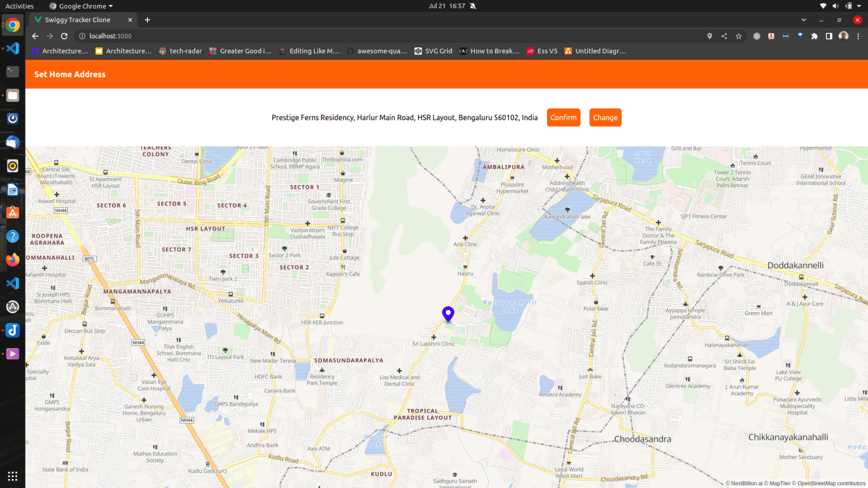
Task: Click the Change address button
Action: [x=605, y=117]
